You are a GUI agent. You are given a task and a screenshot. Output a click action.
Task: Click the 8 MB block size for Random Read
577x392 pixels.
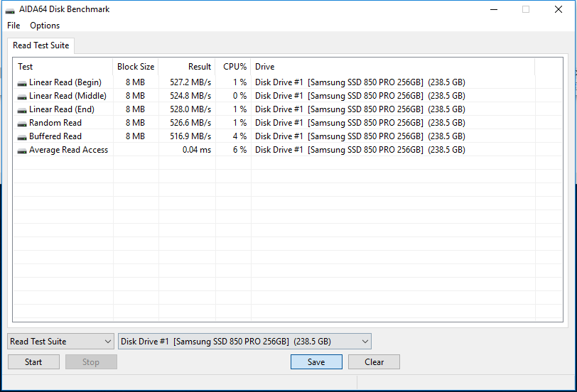coord(135,123)
